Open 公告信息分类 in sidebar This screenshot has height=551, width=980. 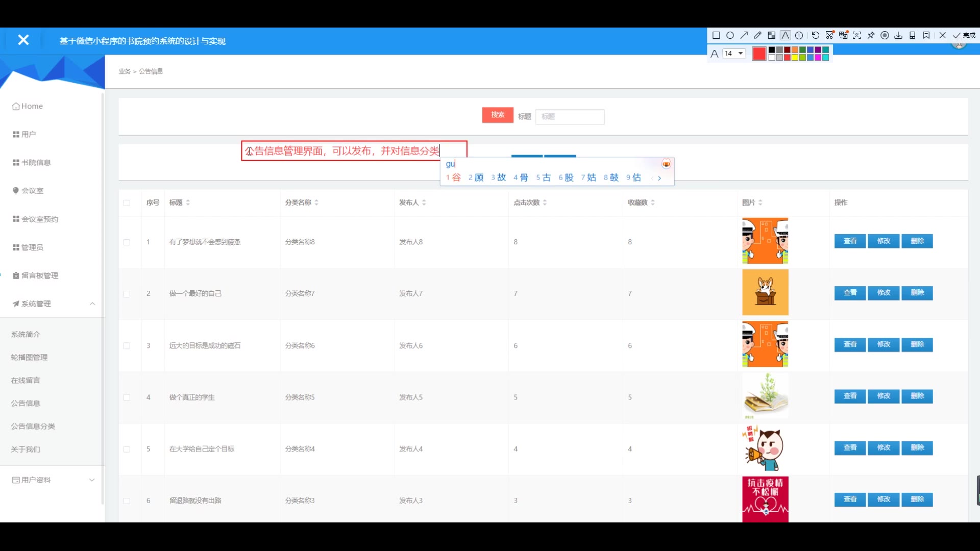click(33, 426)
